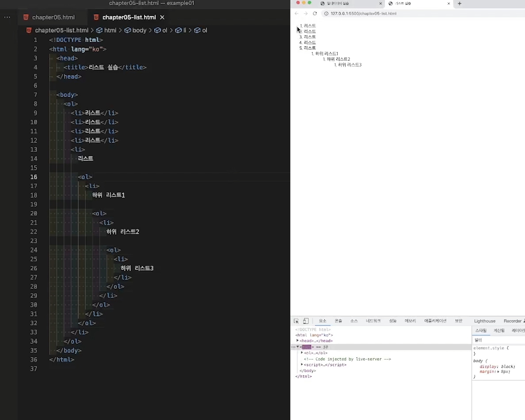Select the live-server comment node

point(347,359)
